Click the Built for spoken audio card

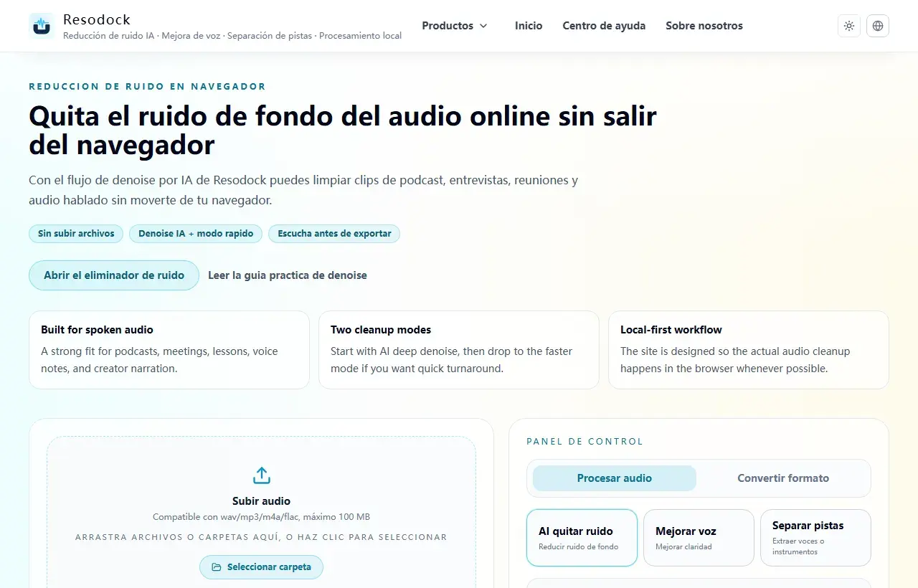click(169, 350)
